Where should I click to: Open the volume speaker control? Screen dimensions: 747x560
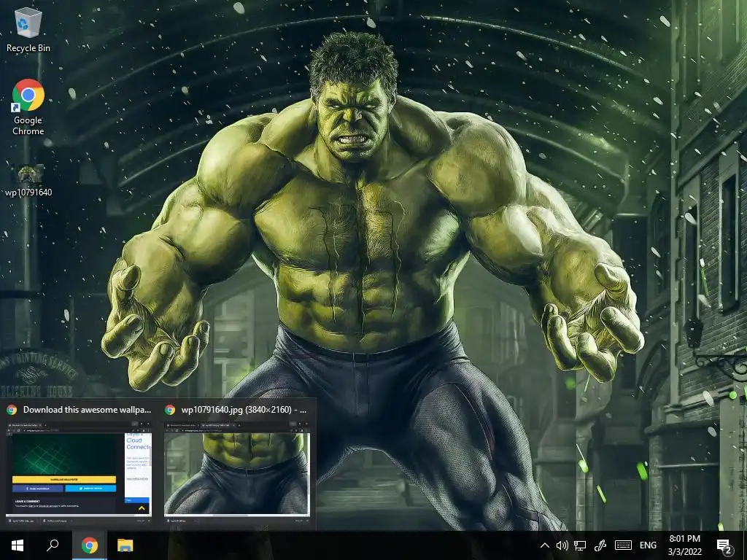tap(562, 545)
